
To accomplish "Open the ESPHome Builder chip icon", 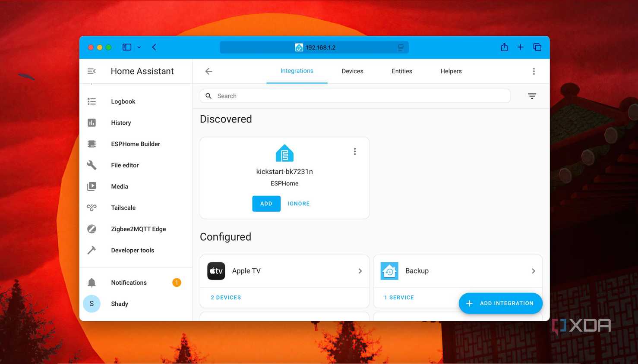I will [92, 144].
